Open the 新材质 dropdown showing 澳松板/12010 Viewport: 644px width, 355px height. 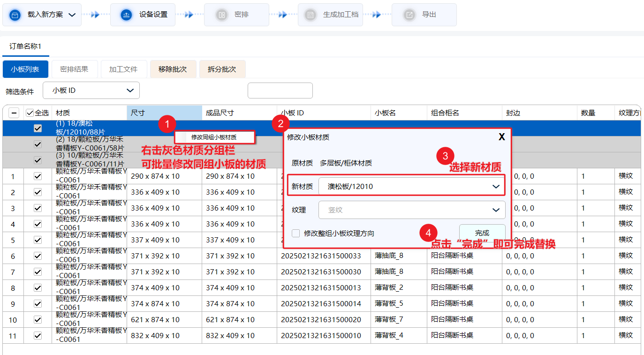(411, 186)
